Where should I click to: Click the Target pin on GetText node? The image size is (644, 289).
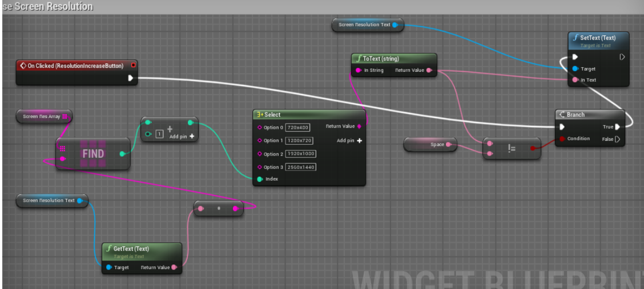109,267
